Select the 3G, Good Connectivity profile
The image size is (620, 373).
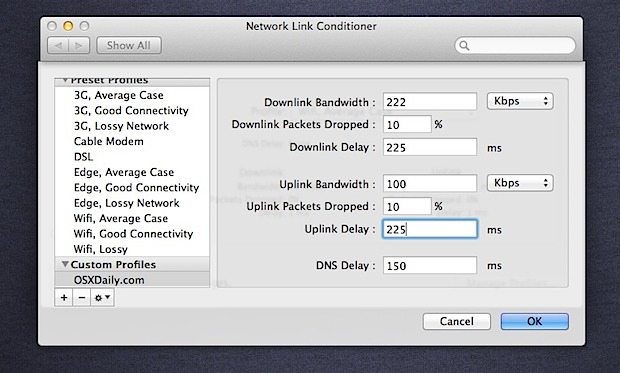(132, 111)
